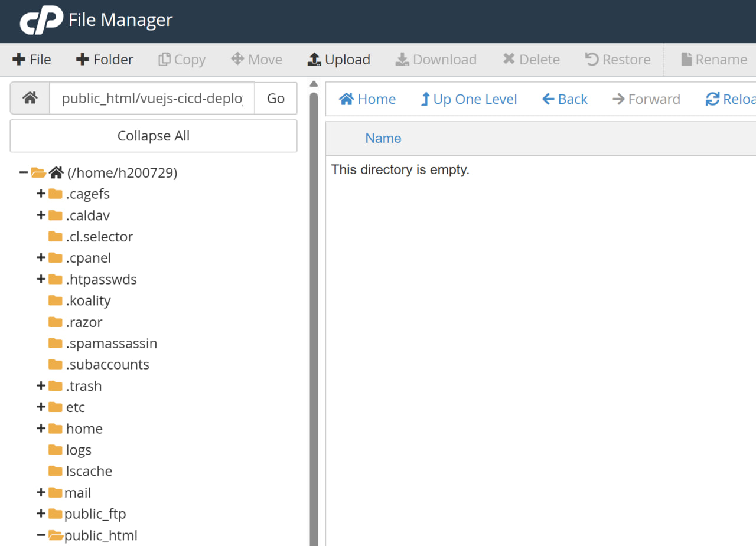Expand the .cagefs folder
Image resolution: width=756 pixels, height=546 pixels.
[x=41, y=194]
